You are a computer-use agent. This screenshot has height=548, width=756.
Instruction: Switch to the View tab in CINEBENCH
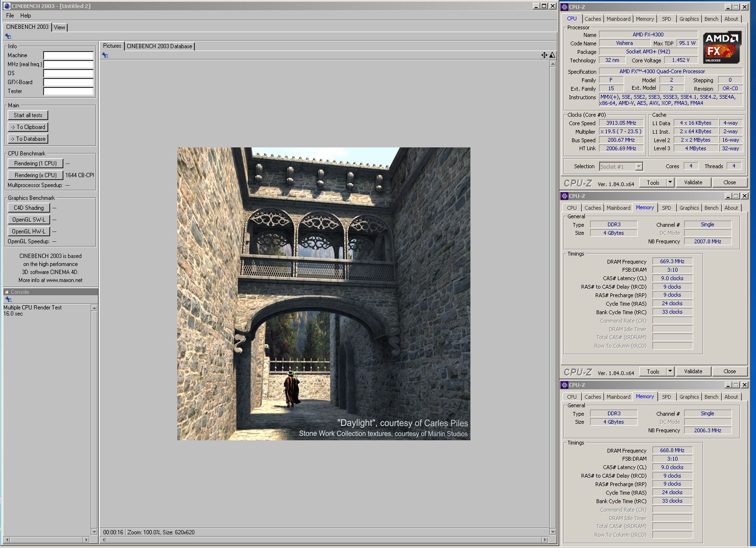pos(60,27)
